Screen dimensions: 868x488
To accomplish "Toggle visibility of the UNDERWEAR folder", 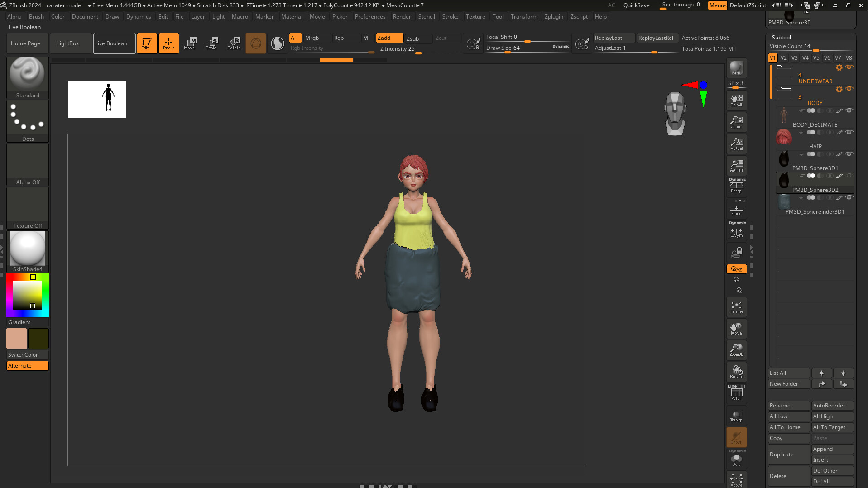I will click(849, 67).
